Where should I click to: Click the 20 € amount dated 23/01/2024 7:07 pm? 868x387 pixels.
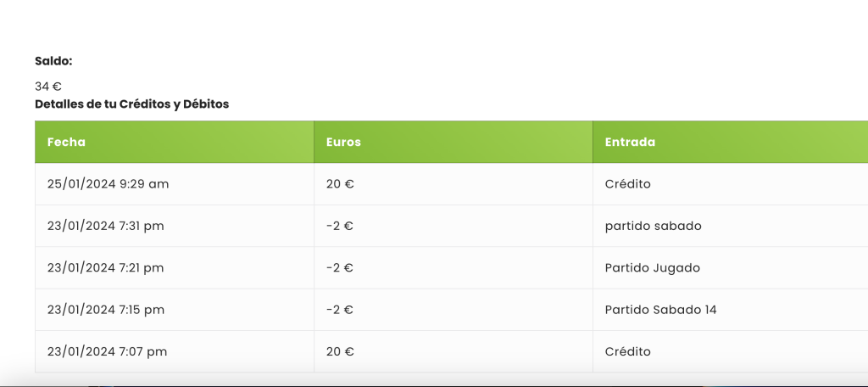[x=340, y=351]
